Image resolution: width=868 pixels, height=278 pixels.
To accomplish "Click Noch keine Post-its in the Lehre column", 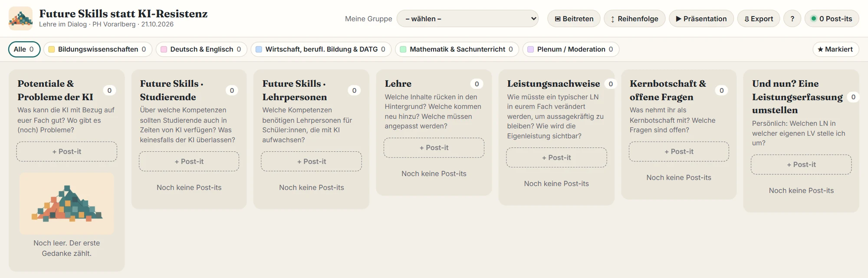I will [434, 173].
